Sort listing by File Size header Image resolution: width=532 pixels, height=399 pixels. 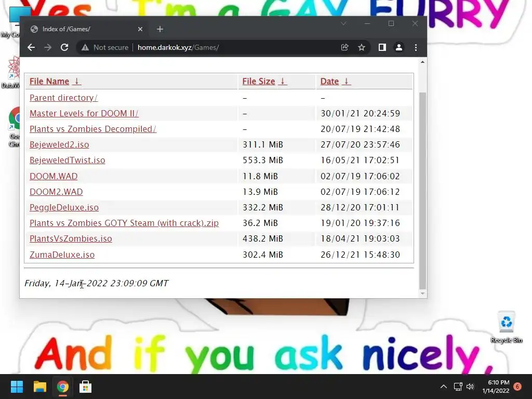pos(264,82)
